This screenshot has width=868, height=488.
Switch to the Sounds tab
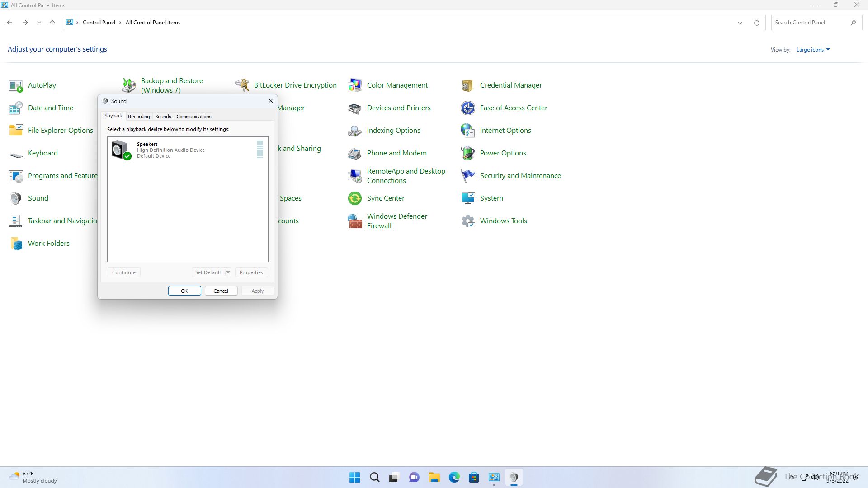163,117
